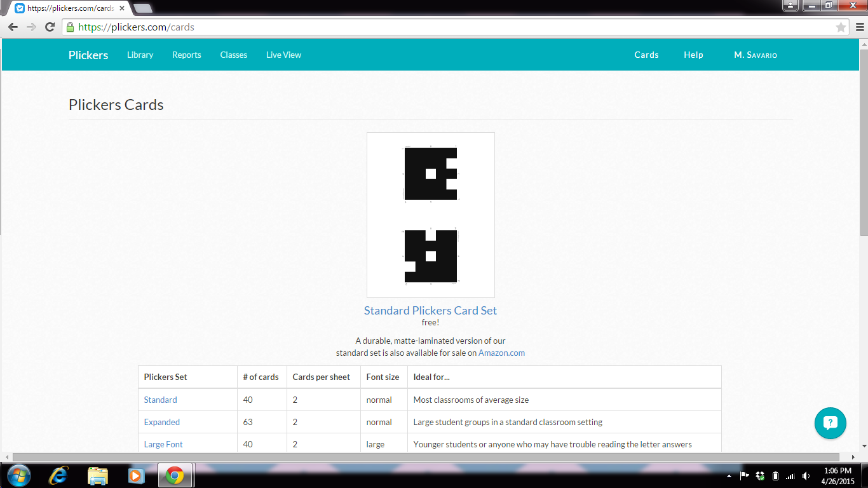This screenshot has height=488, width=868.
Task: Open the M. Savario account menu
Action: point(756,55)
